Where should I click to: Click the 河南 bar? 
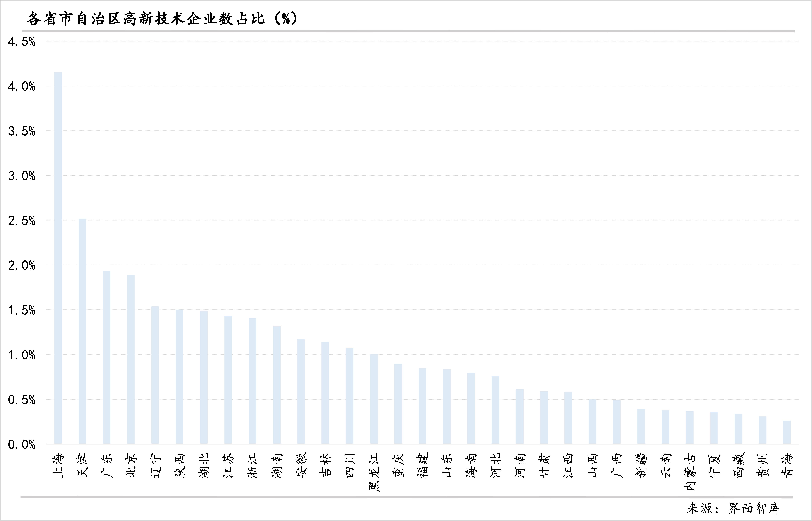click(x=520, y=416)
